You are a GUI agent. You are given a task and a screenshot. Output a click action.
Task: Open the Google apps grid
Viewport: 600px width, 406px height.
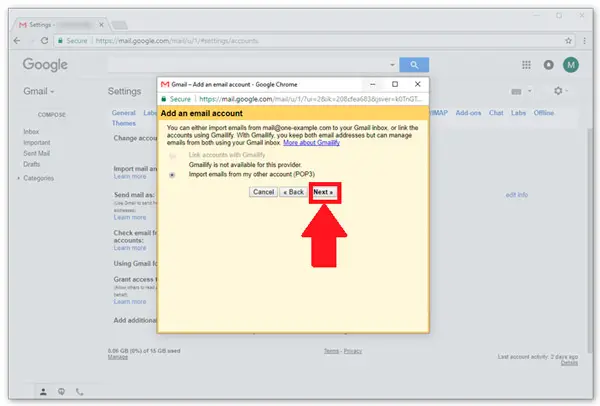click(527, 65)
